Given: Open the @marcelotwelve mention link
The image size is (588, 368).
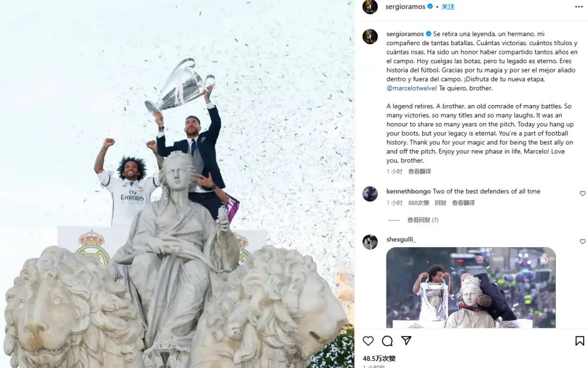Looking at the screenshot, I should (412, 88).
